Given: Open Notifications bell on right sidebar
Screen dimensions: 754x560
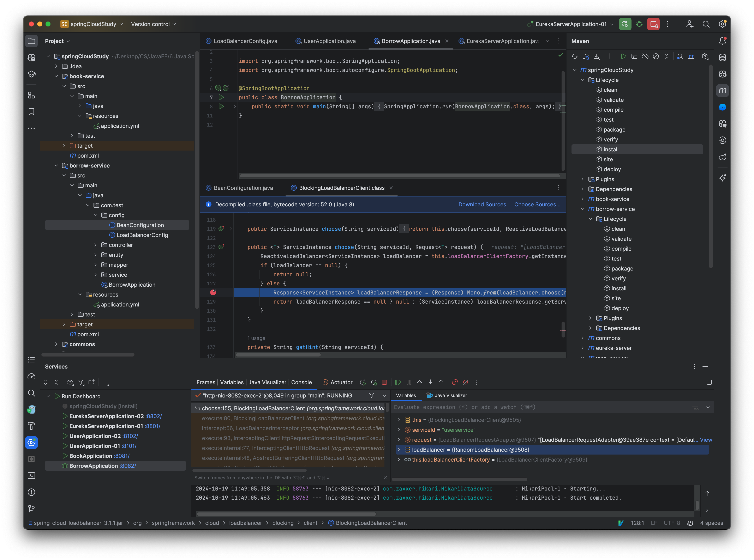Looking at the screenshot, I should click(x=723, y=41).
